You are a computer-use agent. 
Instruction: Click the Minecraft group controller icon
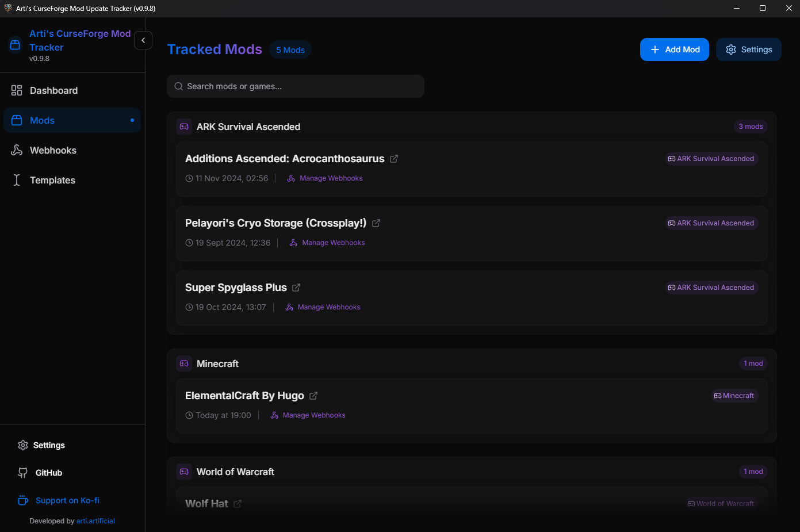(x=184, y=363)
